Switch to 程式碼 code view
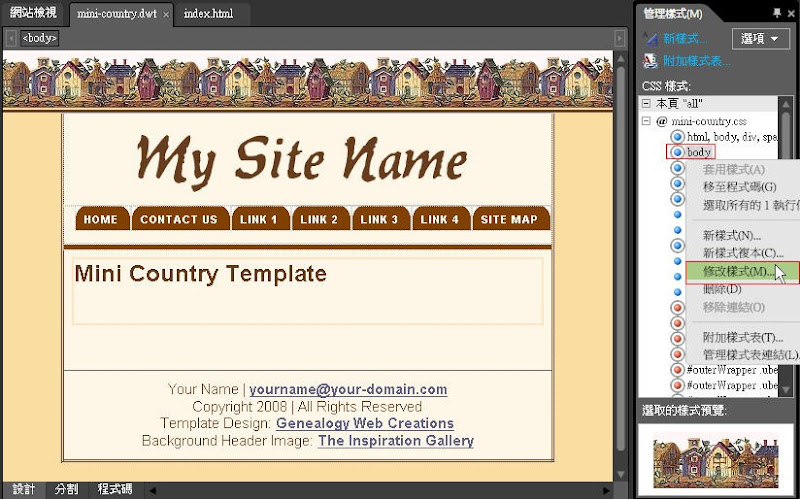The width and height of the screenshot is (800, 499). (x=115, y=489)
